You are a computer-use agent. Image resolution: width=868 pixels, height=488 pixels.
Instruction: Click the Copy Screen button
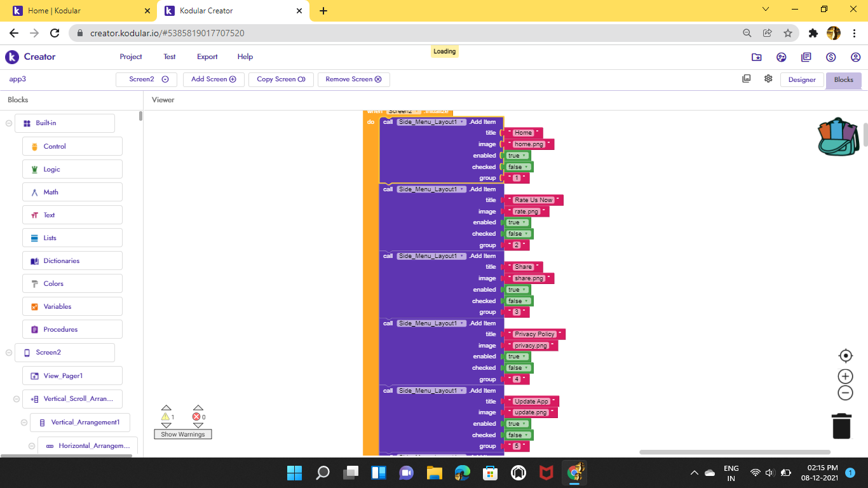click(281, 79)
